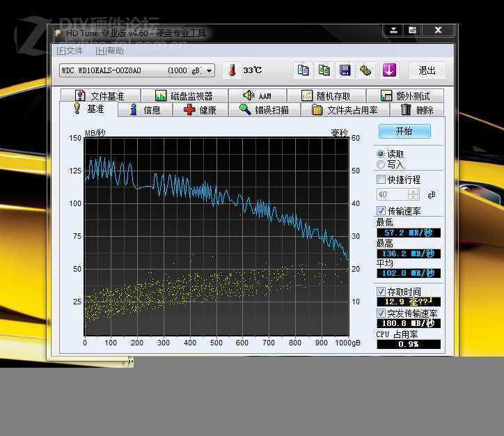Click the maximum value 136.2 MB/秒

point(409,254)
